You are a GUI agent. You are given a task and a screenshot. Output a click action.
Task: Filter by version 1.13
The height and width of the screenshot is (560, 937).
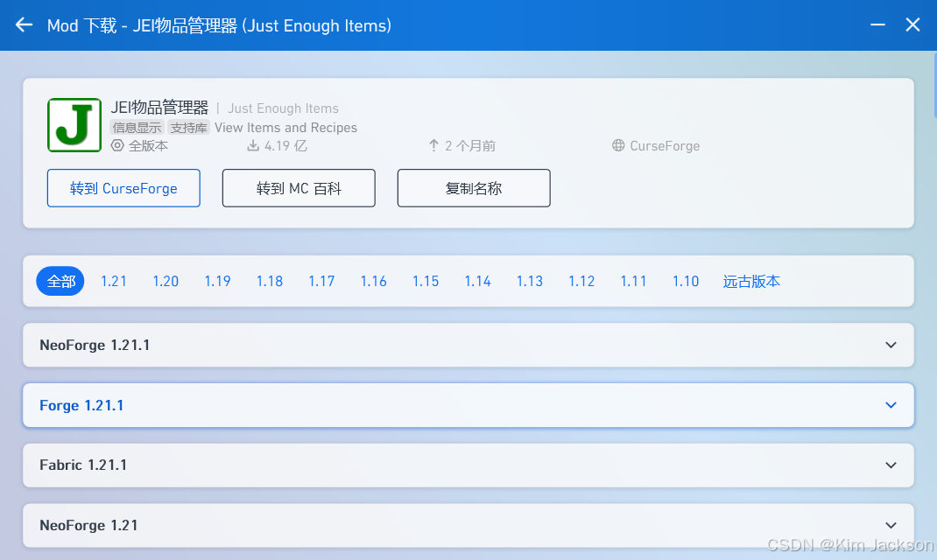[x=530, y=281]
